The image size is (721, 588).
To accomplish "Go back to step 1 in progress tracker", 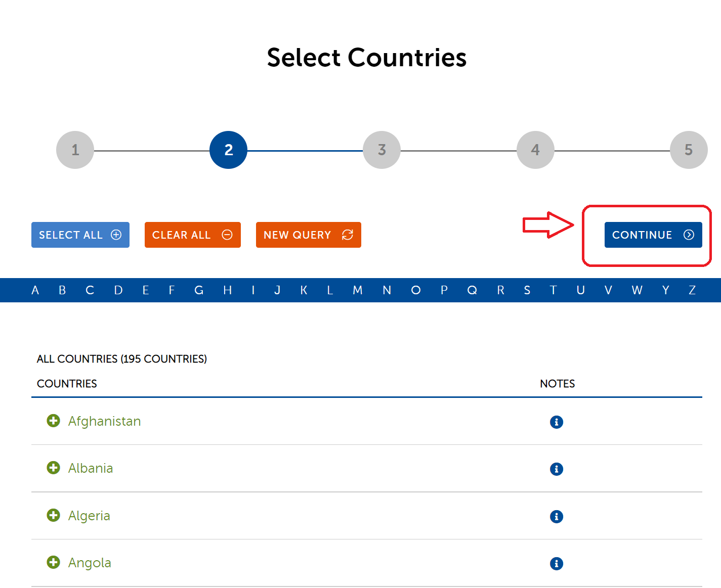I will click(75, 150).
